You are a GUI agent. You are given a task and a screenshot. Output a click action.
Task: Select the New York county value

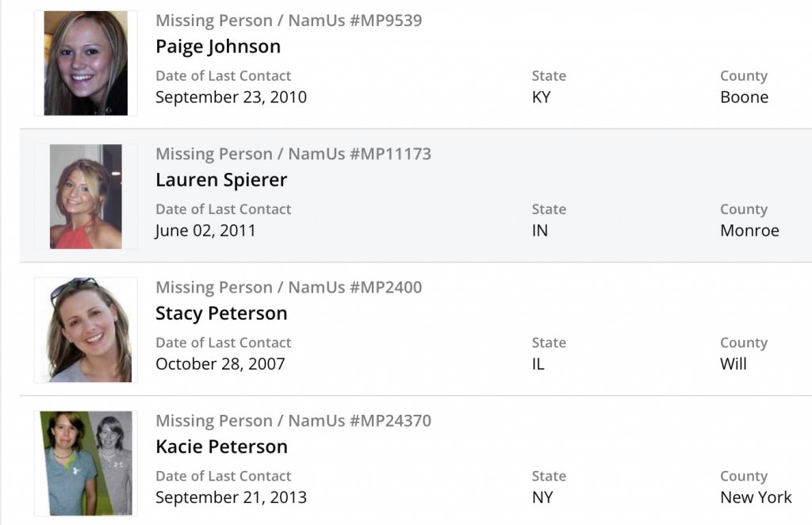756,497
